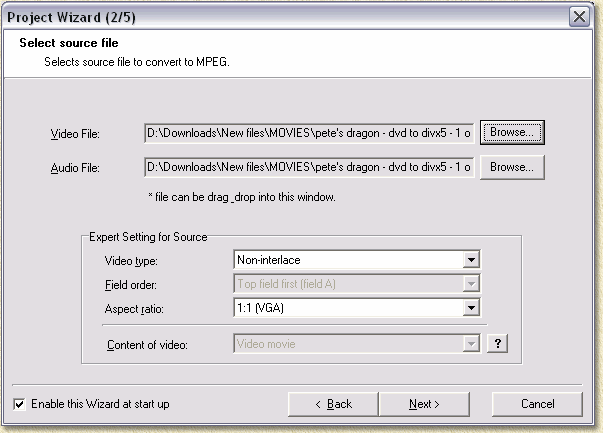Click the 'Content of video:' label
Viewport: 603px width, 433px height.
[x=147, y=345]
